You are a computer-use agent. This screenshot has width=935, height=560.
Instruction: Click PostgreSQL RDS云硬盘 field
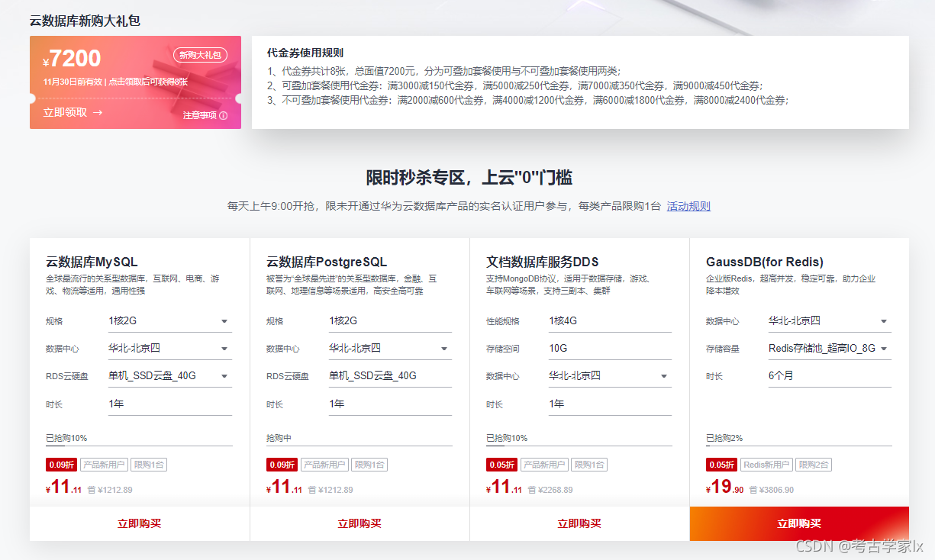point(390,376)
